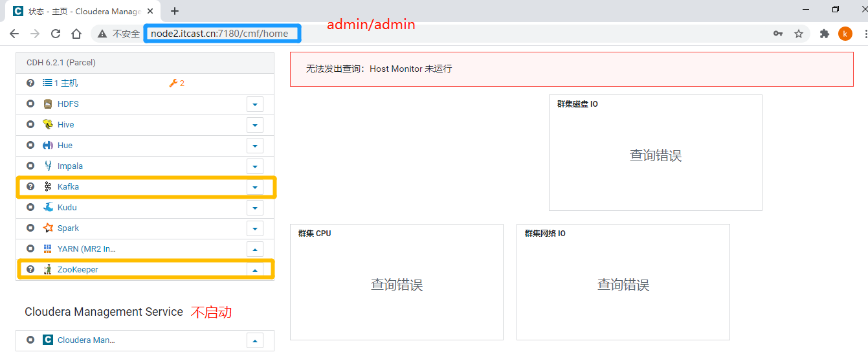Open the HDFS actions dropdown
Screen dimensions: 868x363
(x=255, y=104)
